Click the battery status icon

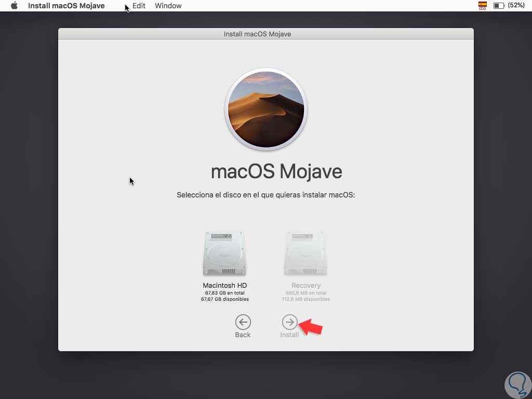[x=499, y=5]
